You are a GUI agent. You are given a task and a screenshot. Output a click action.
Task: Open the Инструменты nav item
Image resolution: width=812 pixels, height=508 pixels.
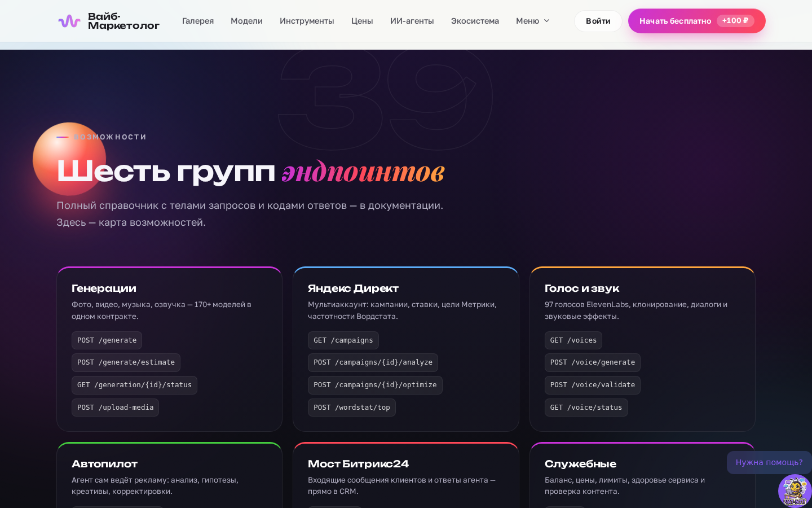pyautogui.click(x=307, y=21)
